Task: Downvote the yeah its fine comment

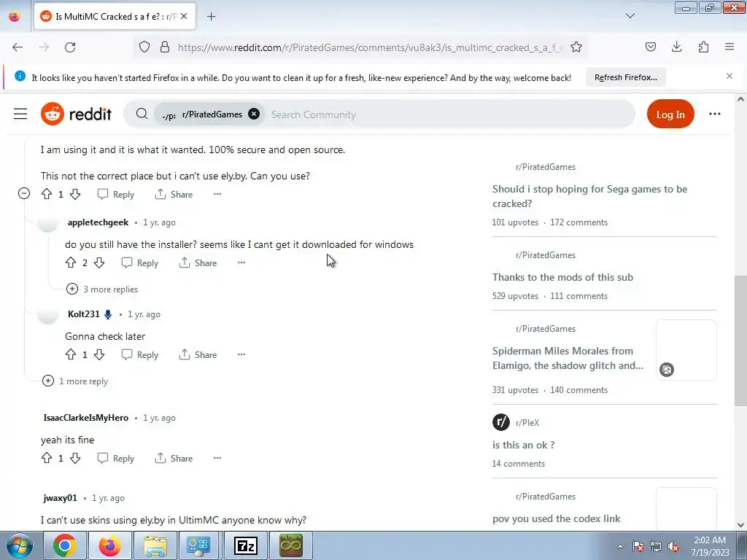Action: click(x=75, y=458)
